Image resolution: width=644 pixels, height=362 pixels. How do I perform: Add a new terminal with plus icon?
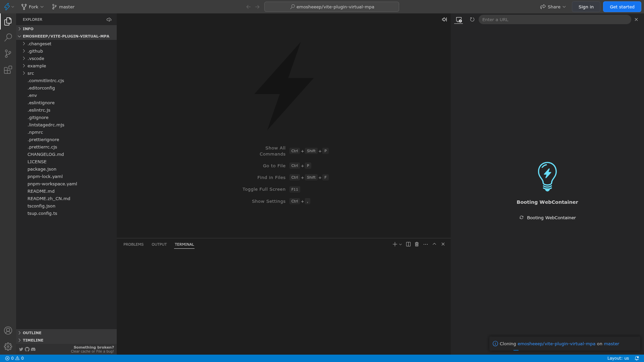coord(395,244)
